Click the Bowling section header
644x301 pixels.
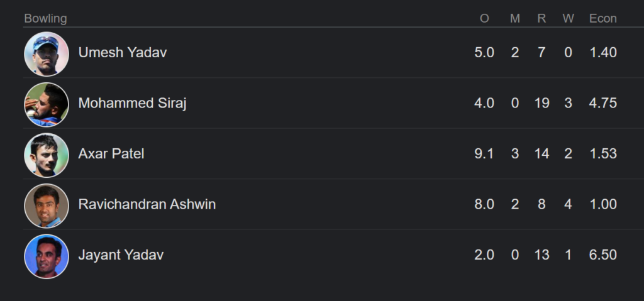coord(45,18)
